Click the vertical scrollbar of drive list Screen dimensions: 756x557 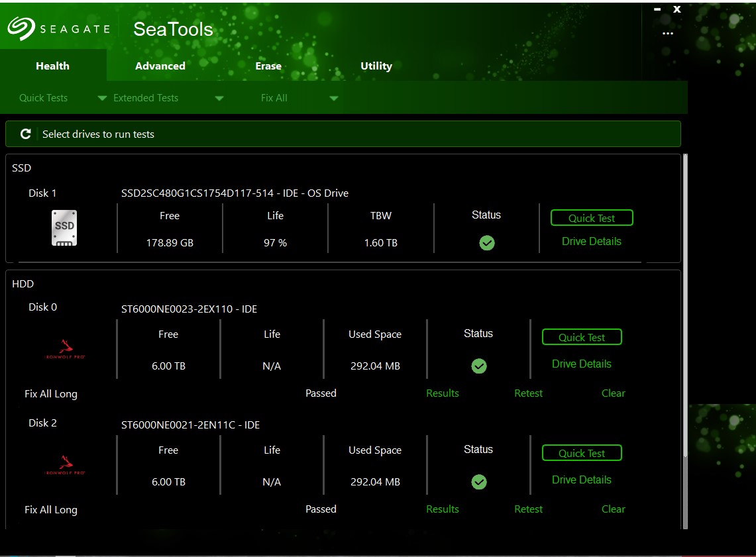click(x=685, y=331)
